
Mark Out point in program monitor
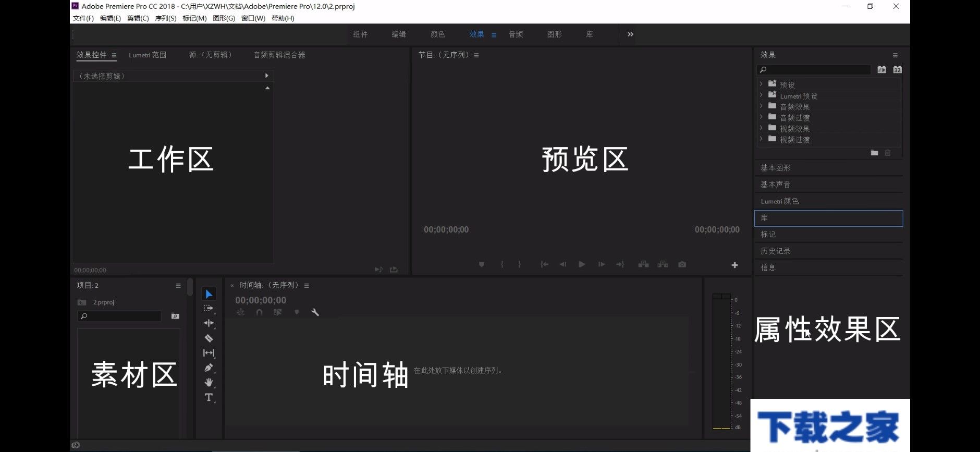(x=519, y=265)
